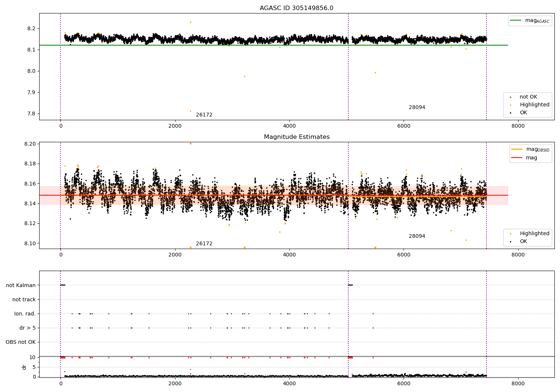
Task: Click the 'Ion. rad.' y-axis label
Action: pyautogui.click(x=25, y=314)
